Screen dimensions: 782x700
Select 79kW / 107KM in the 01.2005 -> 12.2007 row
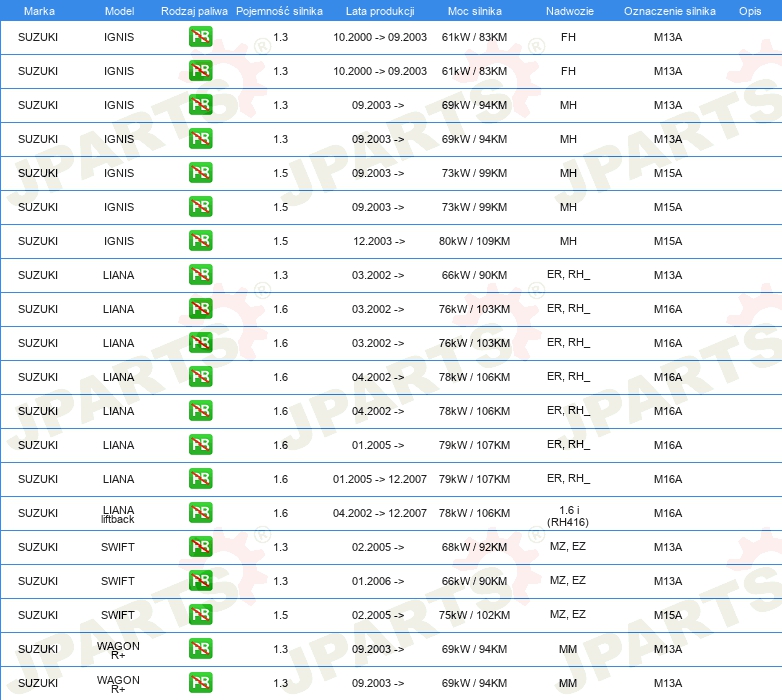click(474, 479)
